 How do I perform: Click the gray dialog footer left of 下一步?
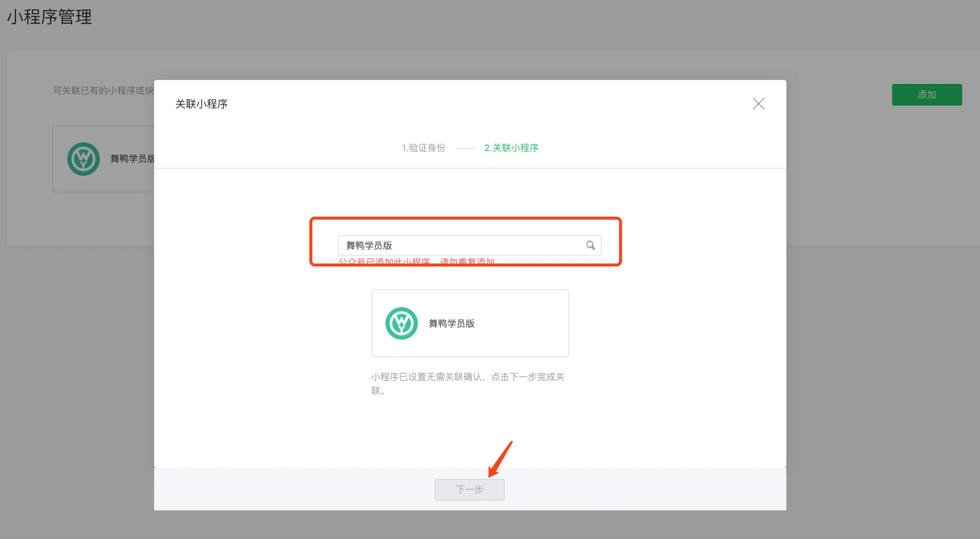tap(296, 489)
